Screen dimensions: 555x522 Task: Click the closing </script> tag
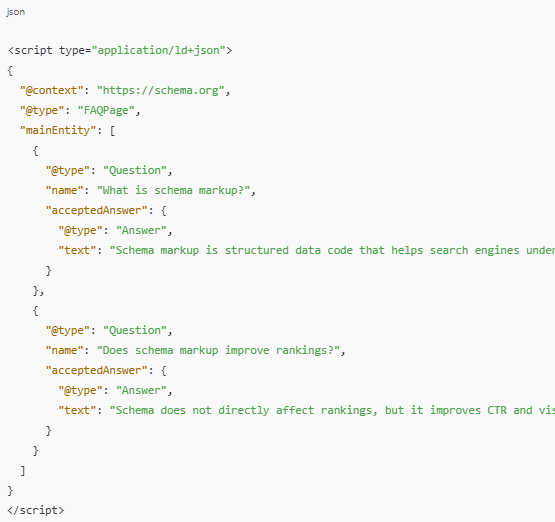pyautogui.click(x=36, y=510)
